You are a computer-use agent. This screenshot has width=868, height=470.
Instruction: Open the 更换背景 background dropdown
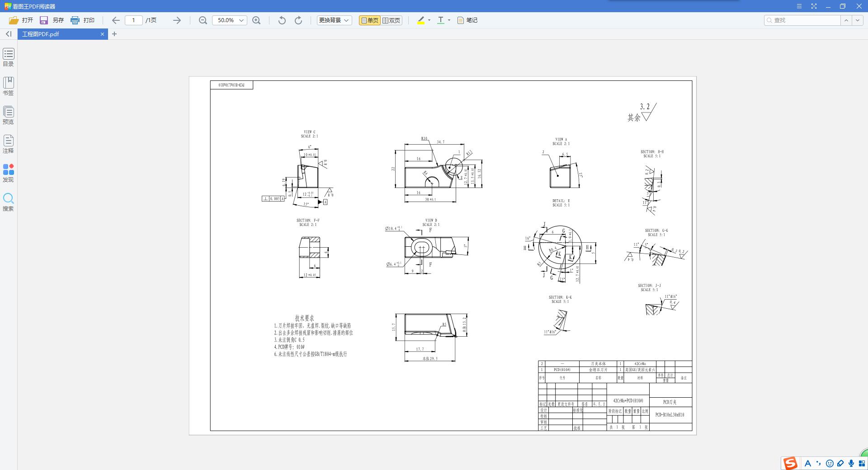334,20
